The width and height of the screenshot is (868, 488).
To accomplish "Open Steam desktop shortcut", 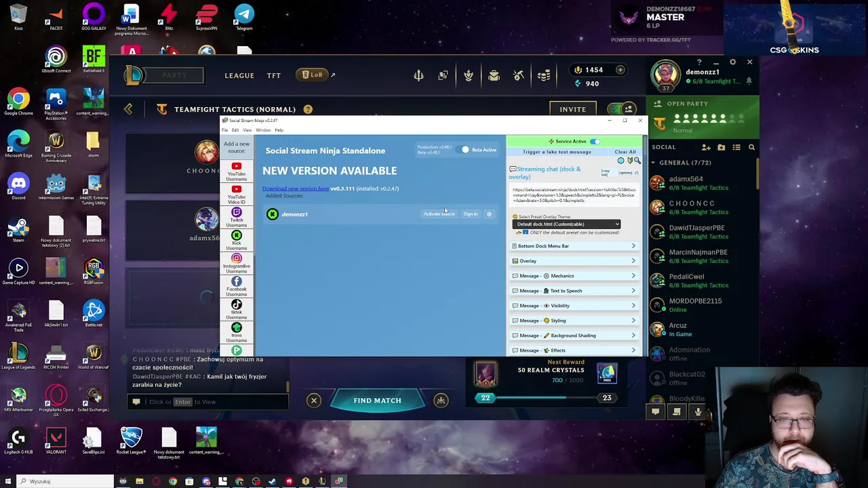I will (18, 228).
